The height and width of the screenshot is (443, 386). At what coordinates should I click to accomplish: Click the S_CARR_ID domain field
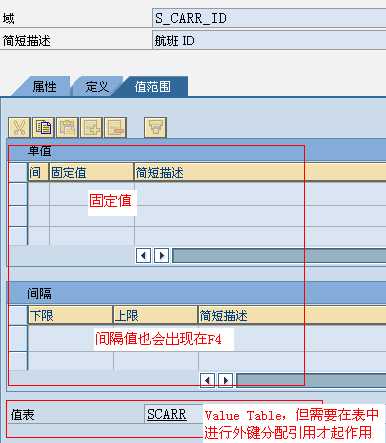pyautogui.click(x=269, y=18)
